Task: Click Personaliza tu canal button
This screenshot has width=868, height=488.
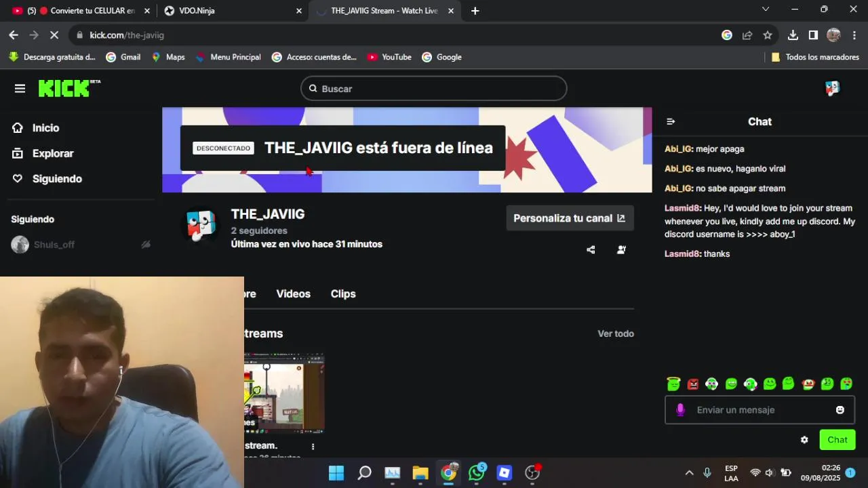Action: point(570,218)
